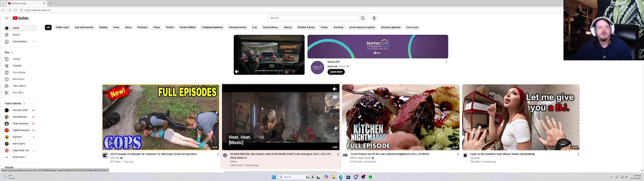Open Am I the Jerk? subscription
This screenshot has height=181, width=644.
click(x=20, y=110)
